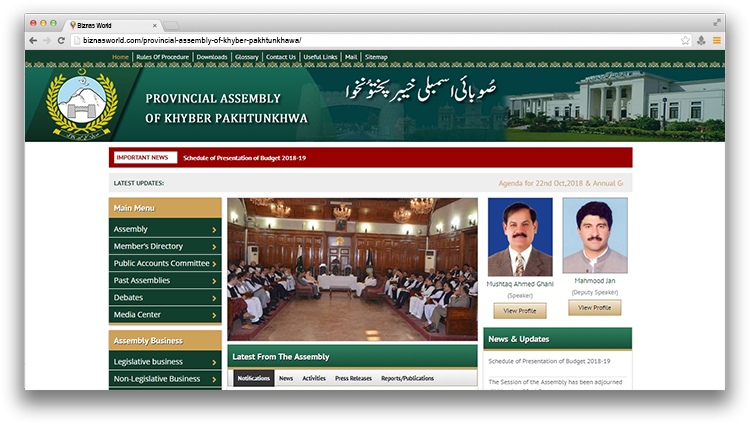View Profile of Mahmood Jan
750x425 pixels.
click(x=594, y=307)
